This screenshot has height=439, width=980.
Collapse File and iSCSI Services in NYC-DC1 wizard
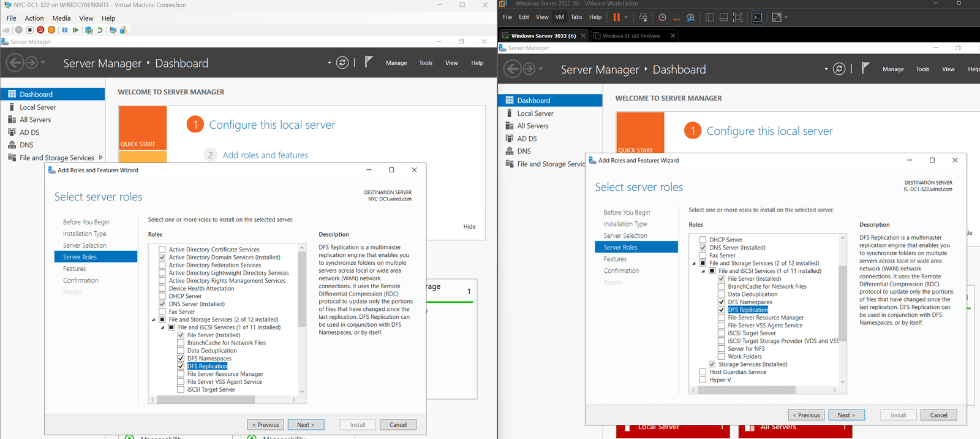pos(163,327)
